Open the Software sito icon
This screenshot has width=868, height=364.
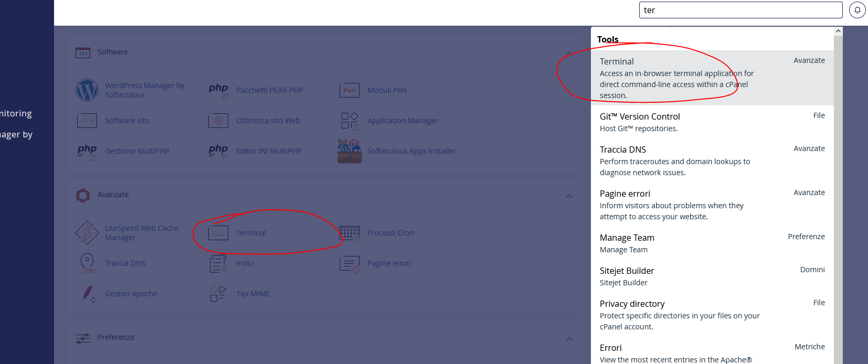point(87,121)
